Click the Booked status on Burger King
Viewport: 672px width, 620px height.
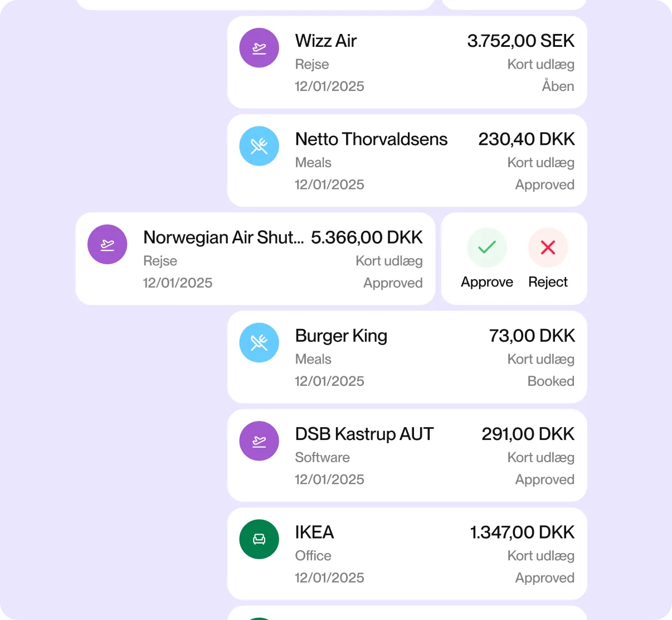[x=551, y=381]
